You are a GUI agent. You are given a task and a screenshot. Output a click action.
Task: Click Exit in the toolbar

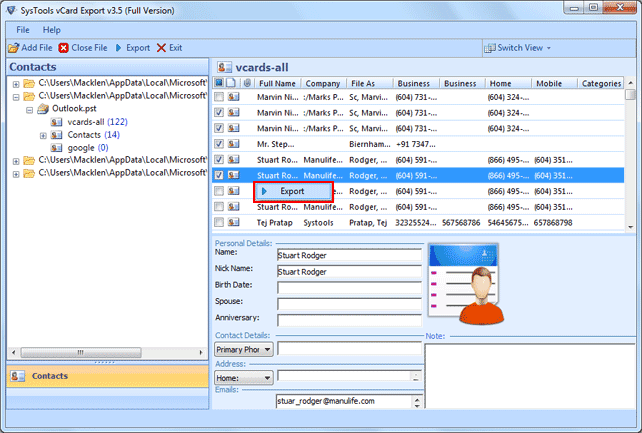(170, 48)
